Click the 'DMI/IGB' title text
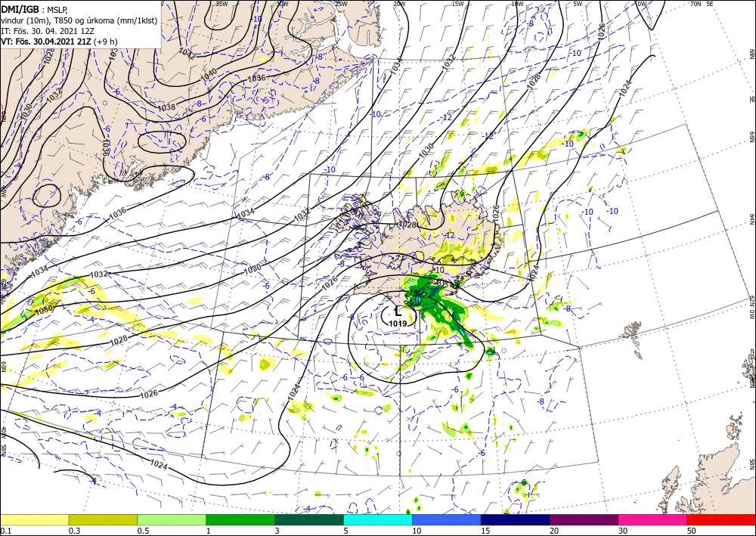This screenshot has height=536, width=756. (20, 8)
